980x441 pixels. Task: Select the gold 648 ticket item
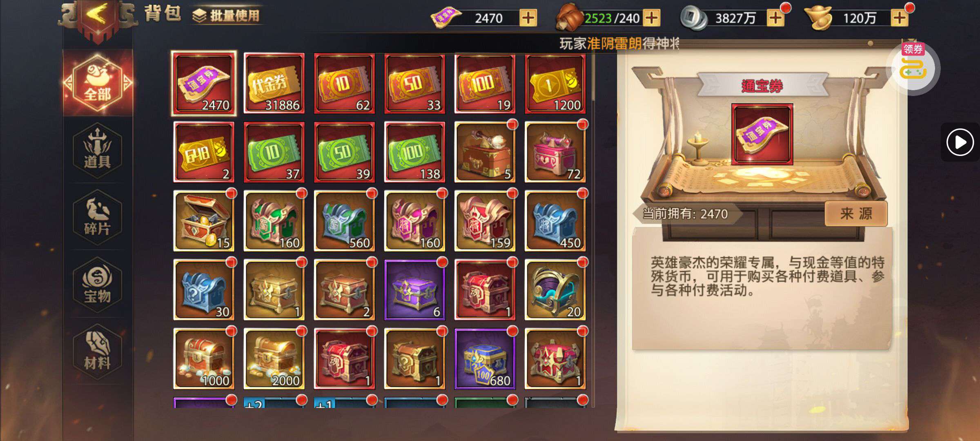(x=204, y=152)
